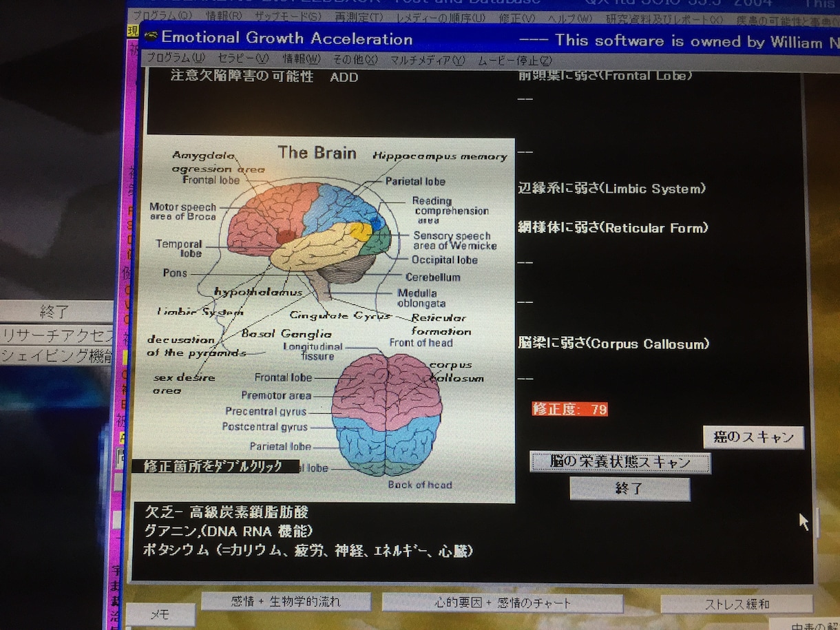The width and height of the screenshot is (840, 630).
Task: Click the 注意欠陥障害の可能性 ADD text
Action: coord(264,77)
